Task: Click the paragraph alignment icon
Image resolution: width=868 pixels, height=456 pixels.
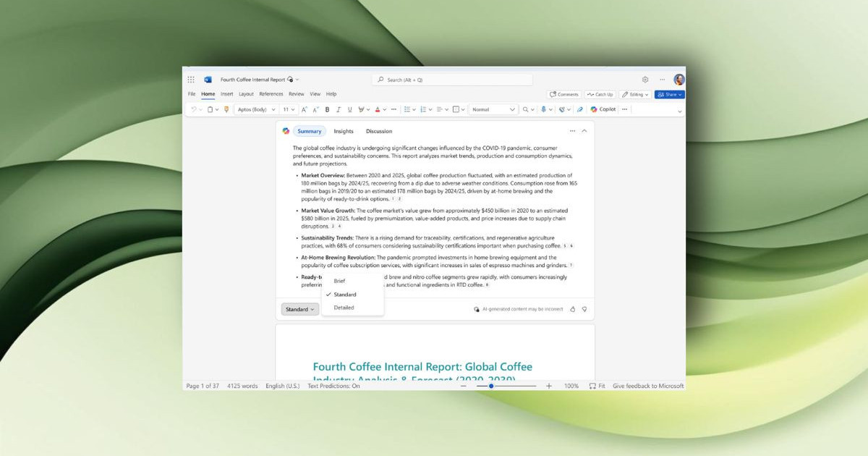Action: (441, 109)
